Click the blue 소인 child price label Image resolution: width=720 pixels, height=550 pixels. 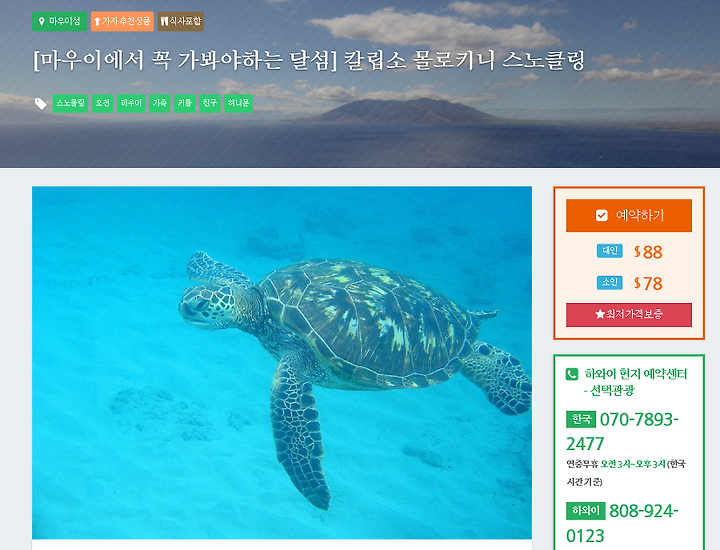[609, 282]
